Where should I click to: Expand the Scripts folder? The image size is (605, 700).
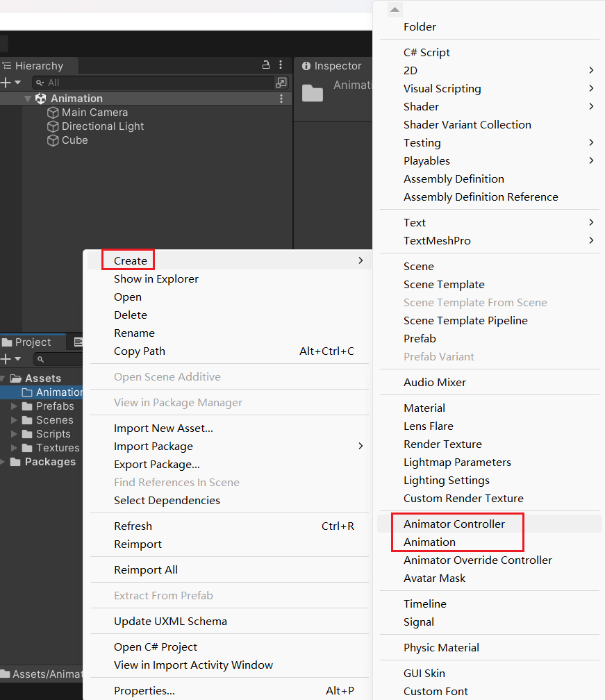coord(14,434)
